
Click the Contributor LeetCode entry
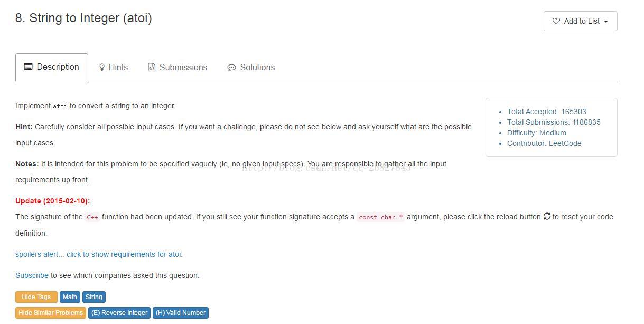pos(544,143)
